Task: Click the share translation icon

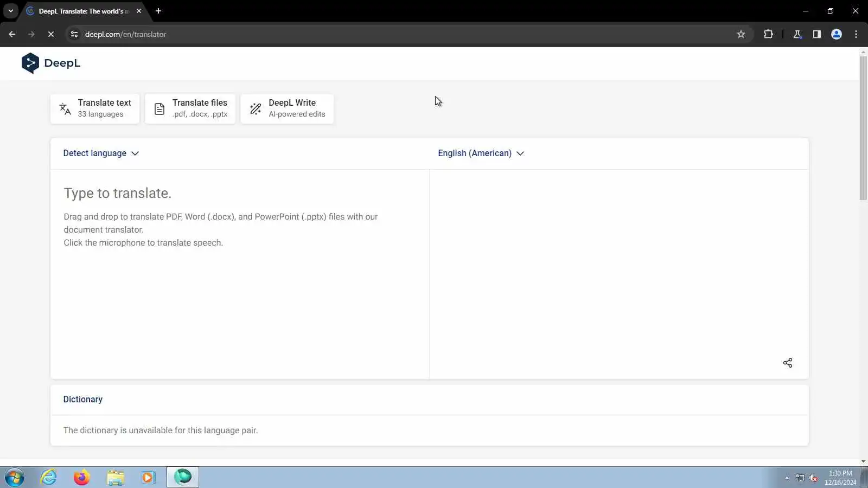Action: coord(788,363)
